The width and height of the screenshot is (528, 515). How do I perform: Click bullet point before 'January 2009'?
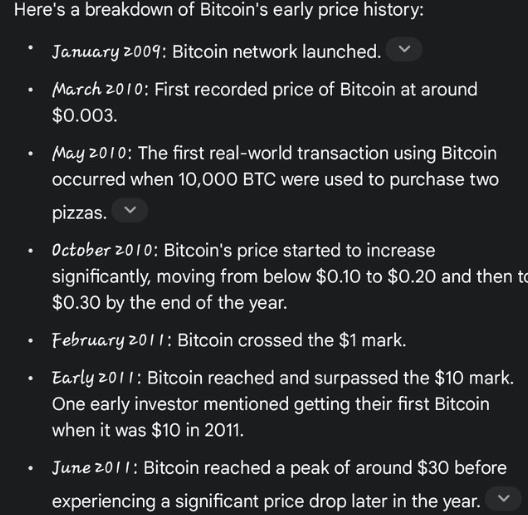click(31, 48)
